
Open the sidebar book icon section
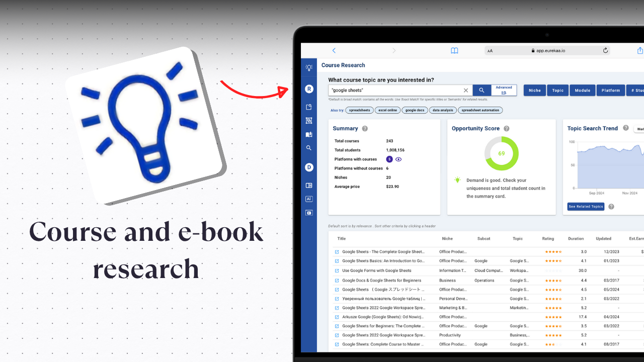[x=309, y=134]
